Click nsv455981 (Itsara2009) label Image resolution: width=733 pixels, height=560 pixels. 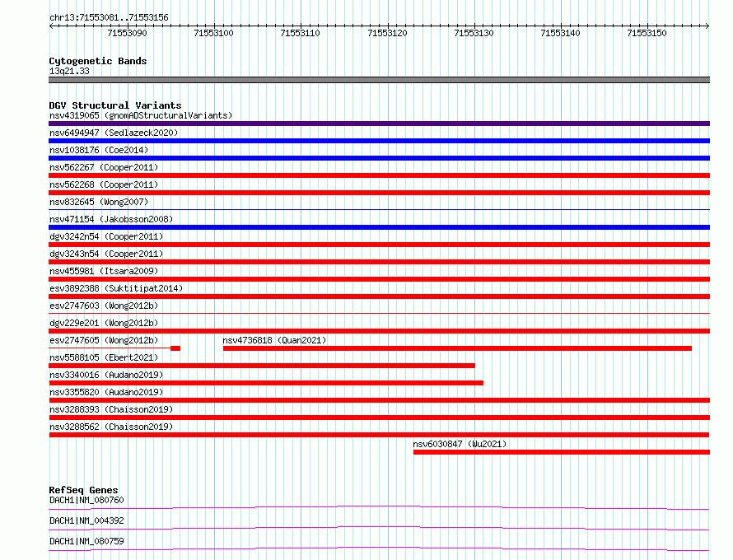[104, 271]
